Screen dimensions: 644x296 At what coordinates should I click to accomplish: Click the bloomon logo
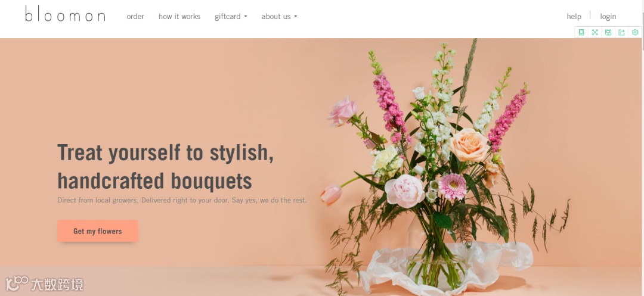coord(66,14)
